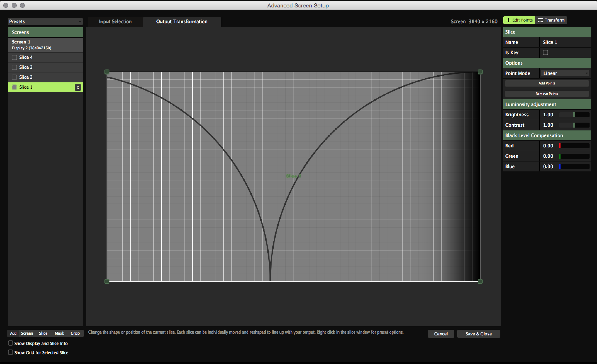The height and width of the screenshot is (364, 597).
Task: Click the bottom-left corner point handle
Action: tap(107, 281)
